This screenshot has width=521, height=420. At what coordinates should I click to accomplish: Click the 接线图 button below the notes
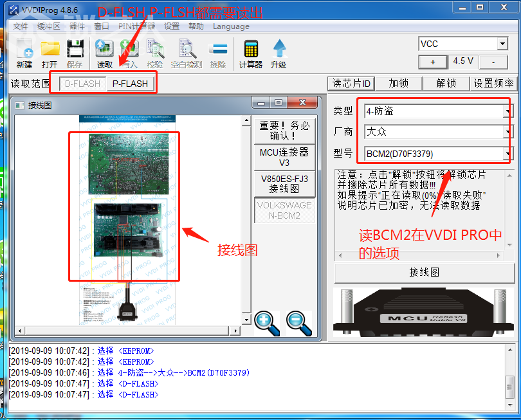point(425,273)
